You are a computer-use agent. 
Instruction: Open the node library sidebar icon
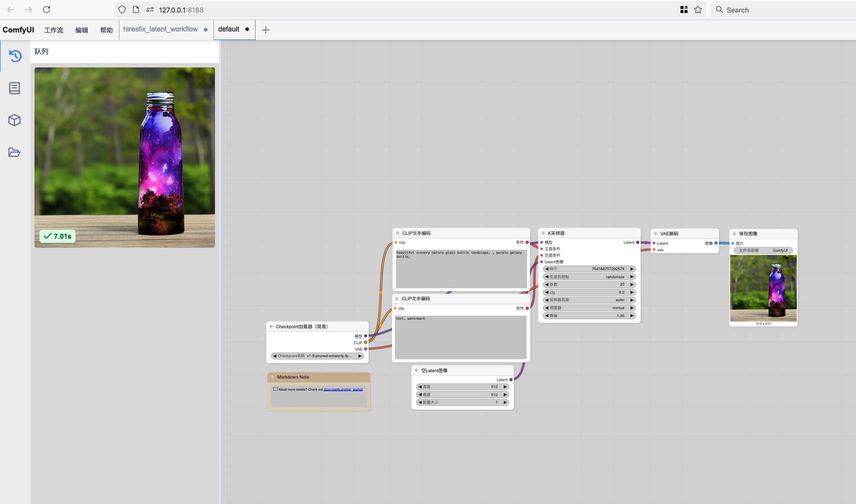click(14, 88)
